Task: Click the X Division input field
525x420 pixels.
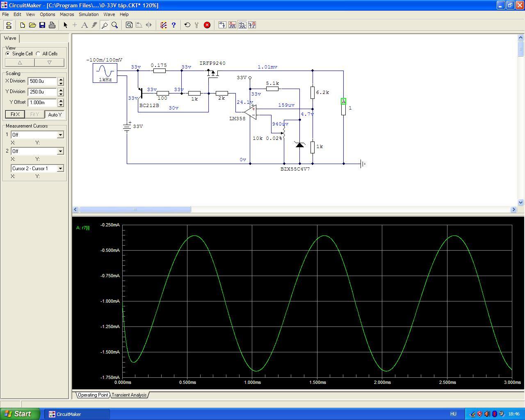Action: click(x=42, y=81)
